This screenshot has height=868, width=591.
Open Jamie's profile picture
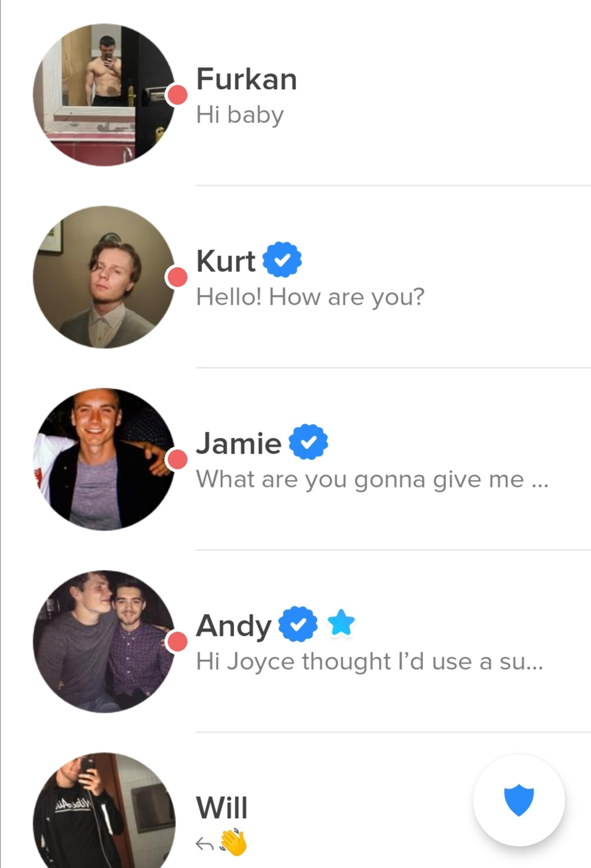(104, 459)
